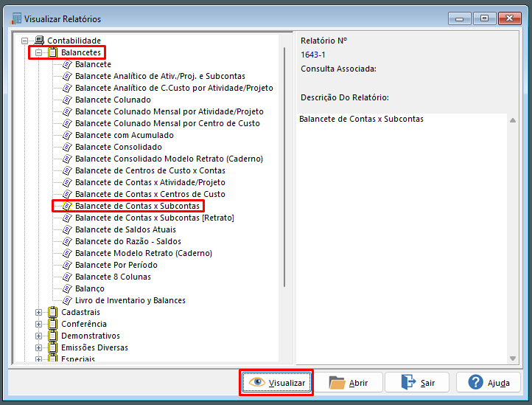Click icon next to Balancete 8 Colunas
This screenshot has width=532, height=405.
point(68,277)
